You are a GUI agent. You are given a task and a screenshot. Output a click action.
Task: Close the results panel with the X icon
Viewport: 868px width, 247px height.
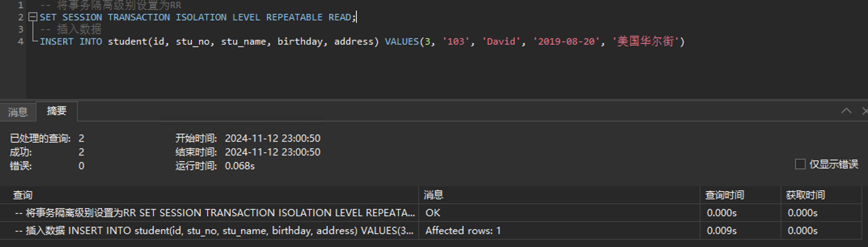864,111
